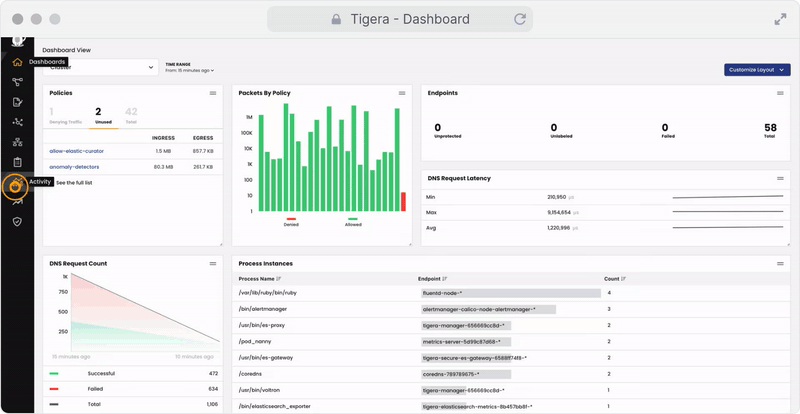Click the red Failed legend swatch

point(54,389)
